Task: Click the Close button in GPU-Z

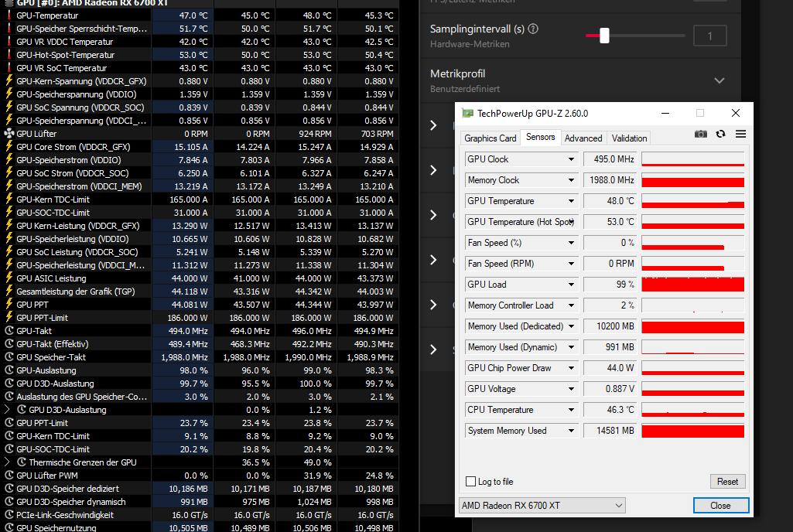Action: tap(720, 505)
